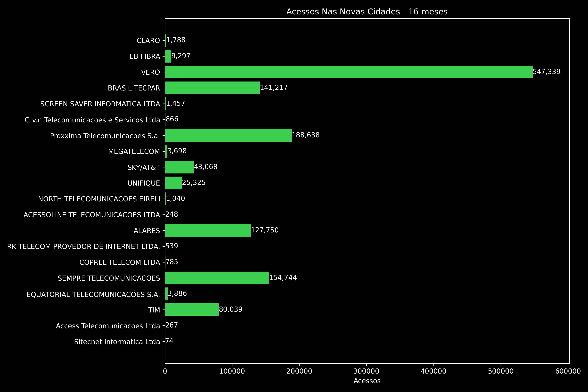Image resolution: width=588 pixels, height=392 pixels.
Task: Click the 154,744 value label
Action: click(x=283, y=278)
